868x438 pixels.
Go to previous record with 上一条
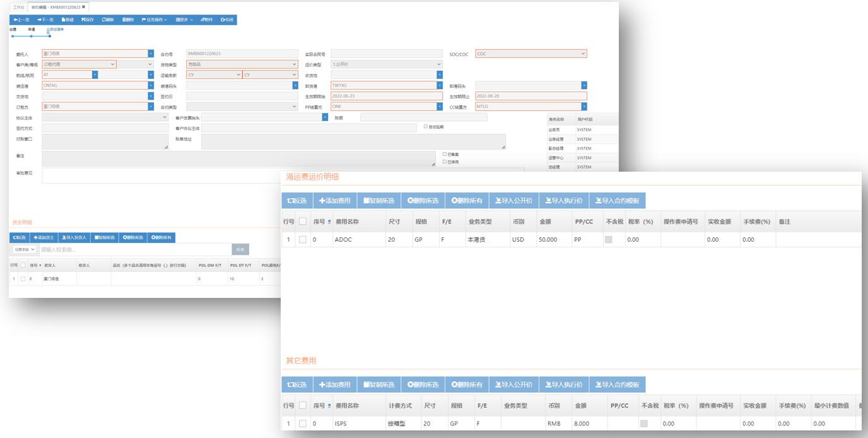coord(21,20)
